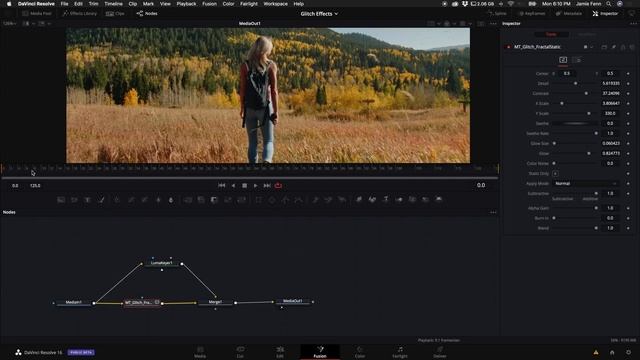Switch to the Color page tab

(x=360, y=352)
